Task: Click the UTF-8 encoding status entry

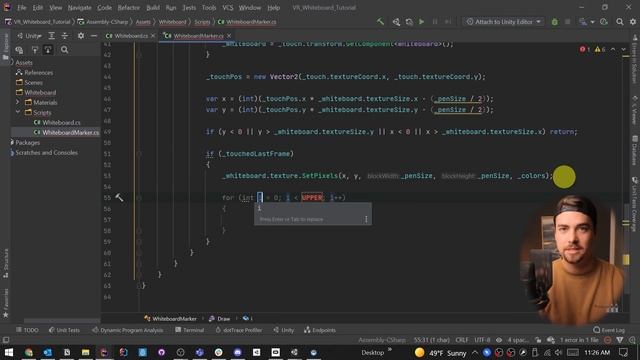Action: pyautogui.click(x=482, y=340)
